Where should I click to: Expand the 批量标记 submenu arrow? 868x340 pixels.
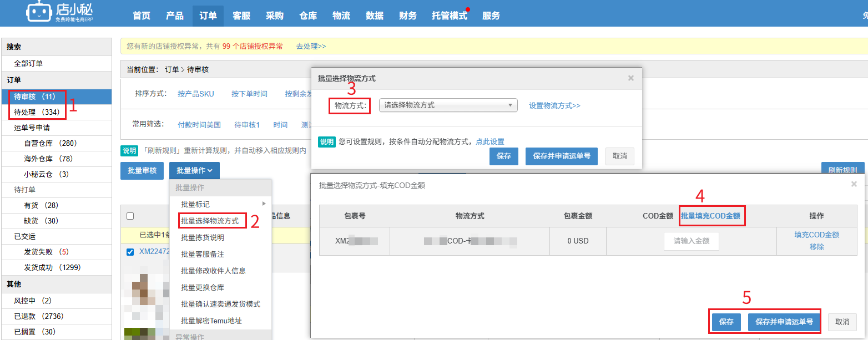(x=264, y=204)
